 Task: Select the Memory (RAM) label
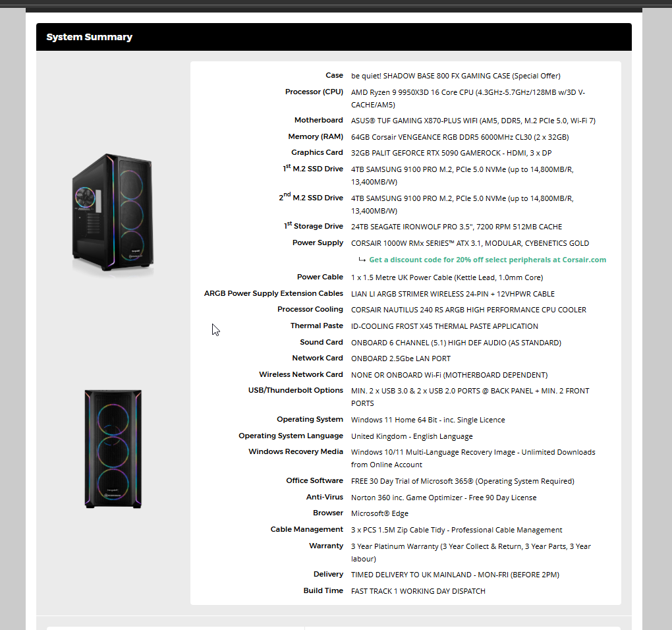315,136
